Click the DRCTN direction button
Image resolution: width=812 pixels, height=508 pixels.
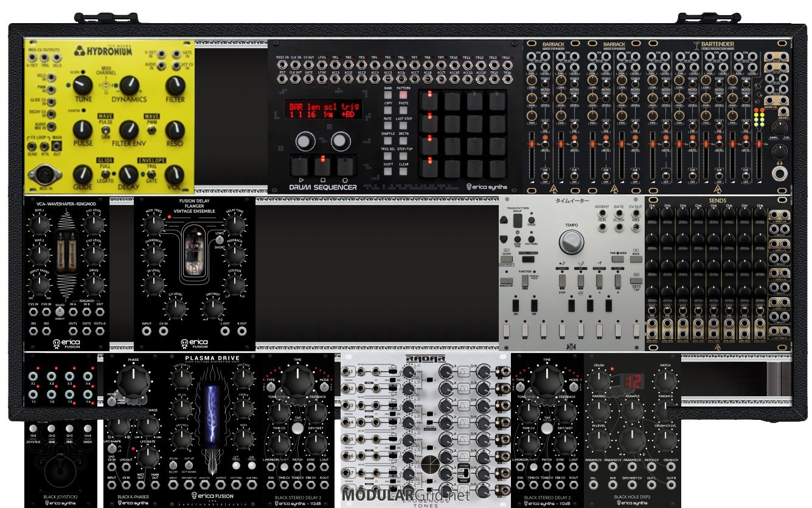403,142
